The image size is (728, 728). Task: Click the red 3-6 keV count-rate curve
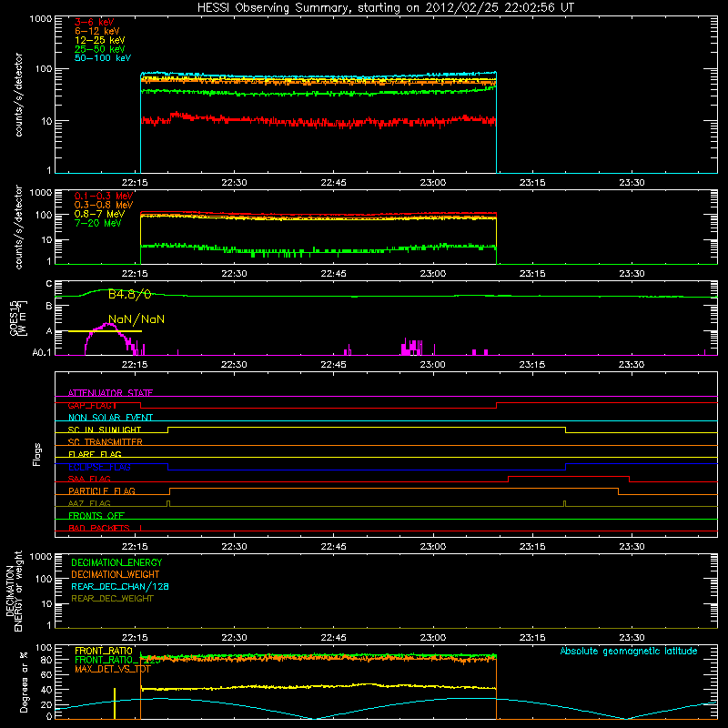pyautogui.click(x=318, y=121)
